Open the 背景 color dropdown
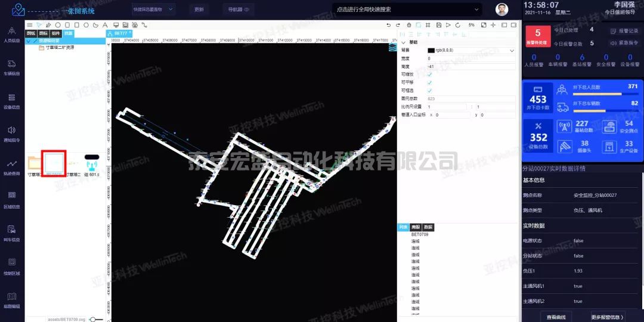644x322 pixels. [512, 51]
